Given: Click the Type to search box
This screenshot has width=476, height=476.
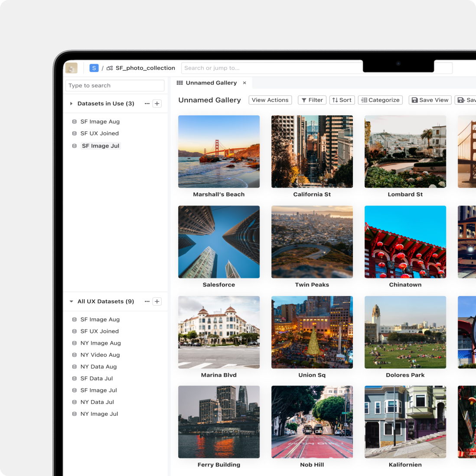Looking at the screenshot, I should (115, 85).
